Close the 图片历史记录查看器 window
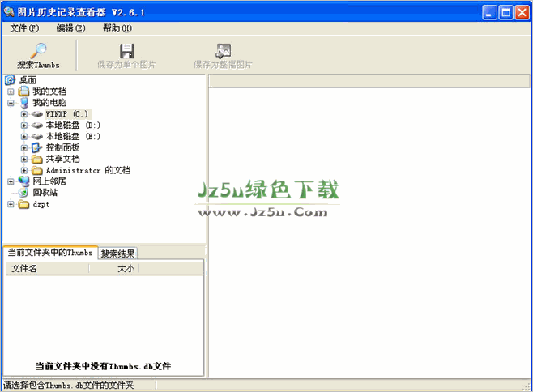Image resolution: width=533 pixels, height=392 pixels. (x=522, y=13)
